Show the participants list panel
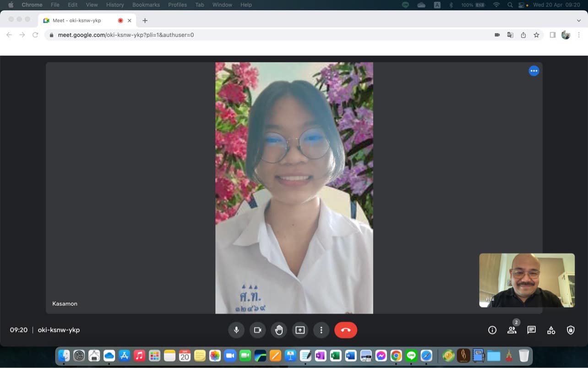The width and height of the screenshot is (588, 368). (x=512, y=330)
